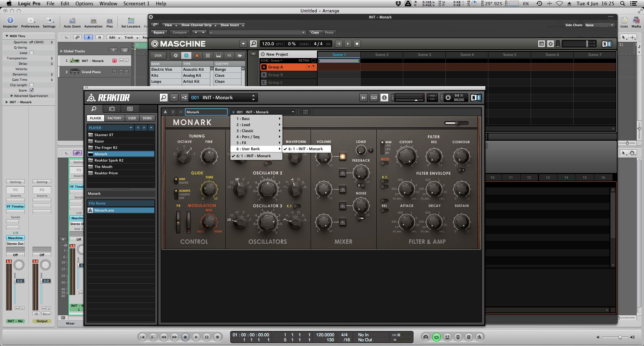This screenshot has width=644, height=346.
Task: Toggle the Logic cycle mode button
Action: click(x=436, y=337)
